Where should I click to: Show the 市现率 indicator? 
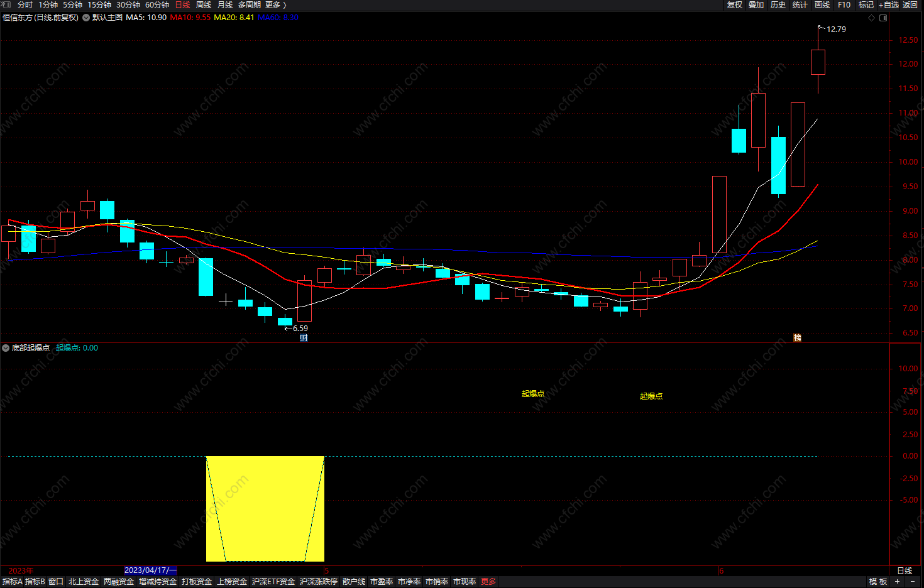pos(465,582)
